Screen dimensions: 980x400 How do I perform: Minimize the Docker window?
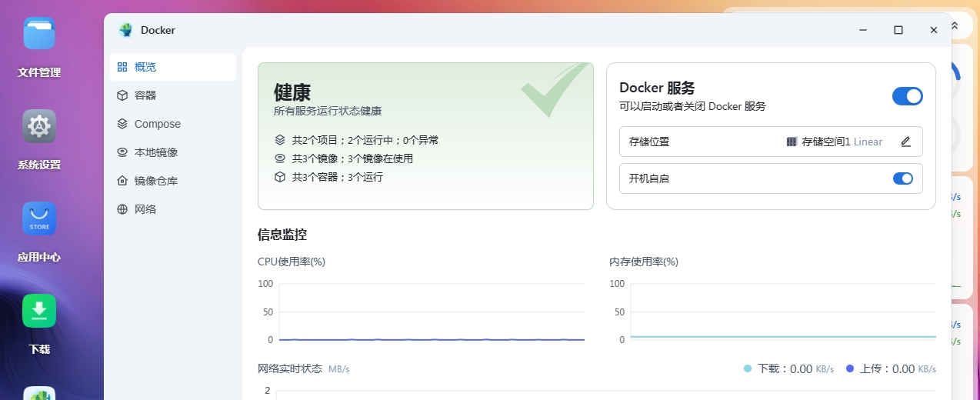pyautogui.click(x=863, y=30)
